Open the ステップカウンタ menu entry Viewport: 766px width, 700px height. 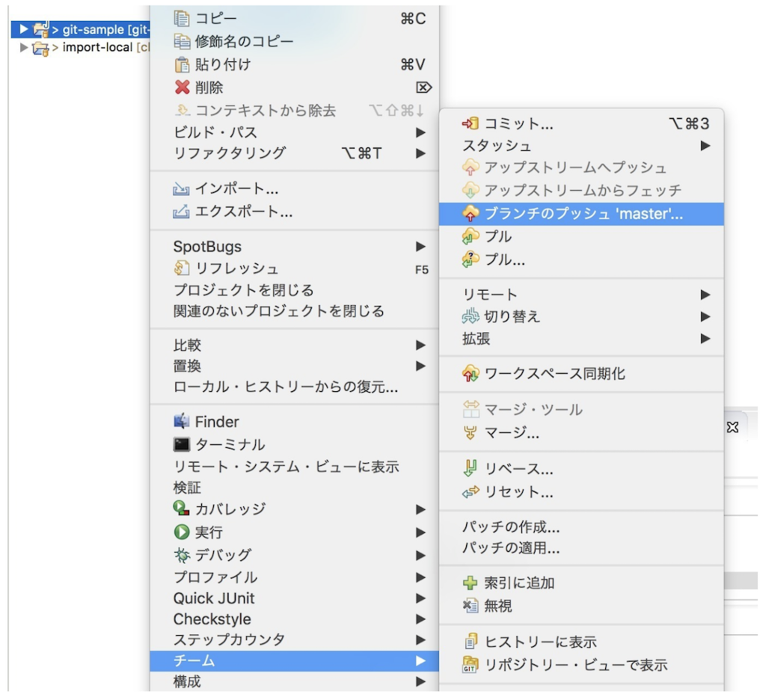pos(295,640)
